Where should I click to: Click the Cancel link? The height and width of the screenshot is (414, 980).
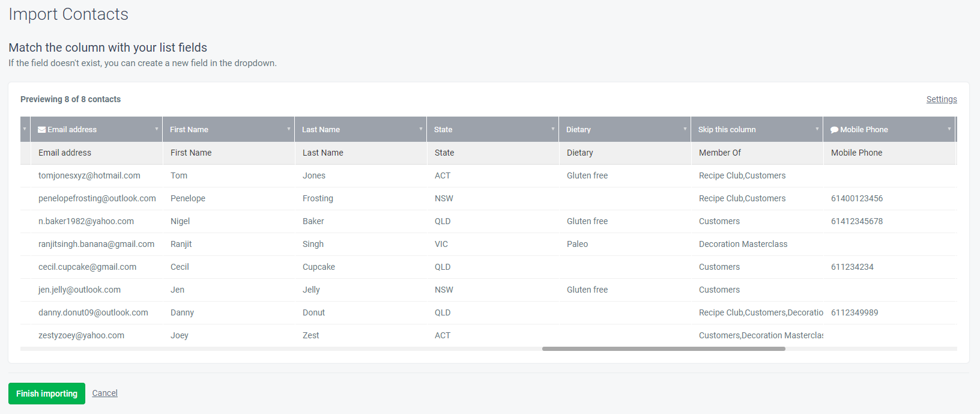[105, 393]
